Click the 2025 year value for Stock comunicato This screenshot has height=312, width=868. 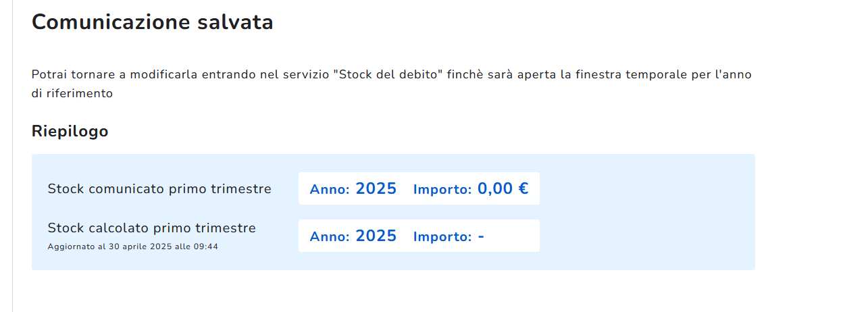tap(376, 188)
